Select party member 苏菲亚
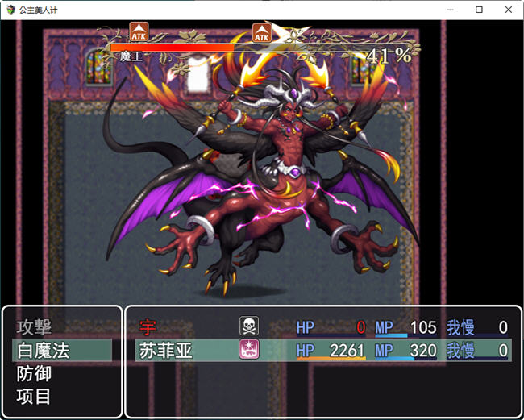This screenshot has width=524, height=420. click(x=167, y=351)
